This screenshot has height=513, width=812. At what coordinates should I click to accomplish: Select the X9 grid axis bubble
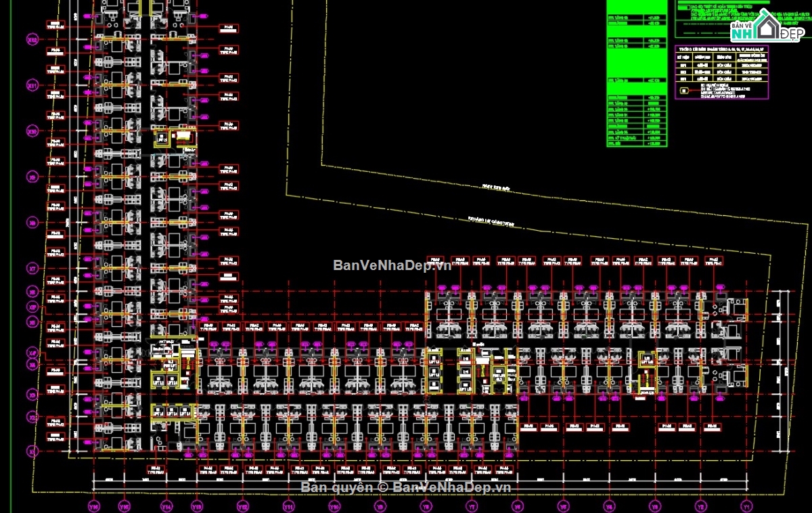(x=31, y=177)
